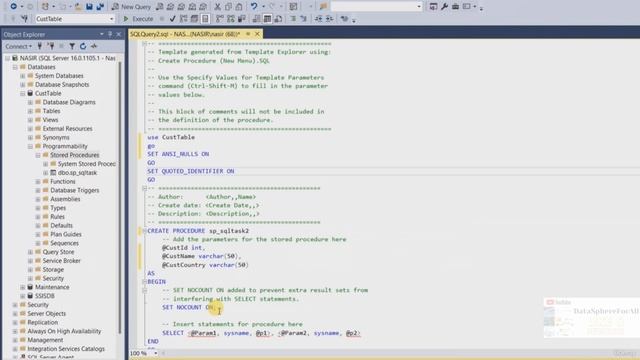
Task: Select Integration Services Catalogs folder
Action: point(66,349)
